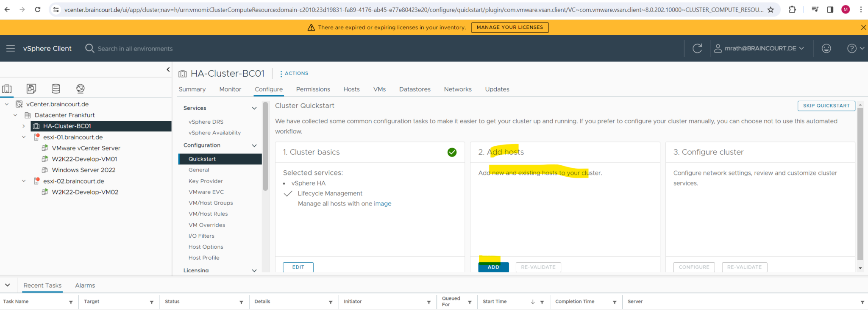Filter tasks by Task Name column
The image size is (868, 311).
pyautogui.click(x=71, y=302)
